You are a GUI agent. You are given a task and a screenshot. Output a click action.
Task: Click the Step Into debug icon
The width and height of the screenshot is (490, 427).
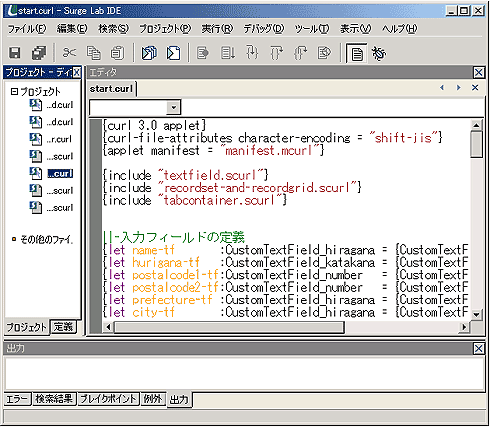coord(252,53)
